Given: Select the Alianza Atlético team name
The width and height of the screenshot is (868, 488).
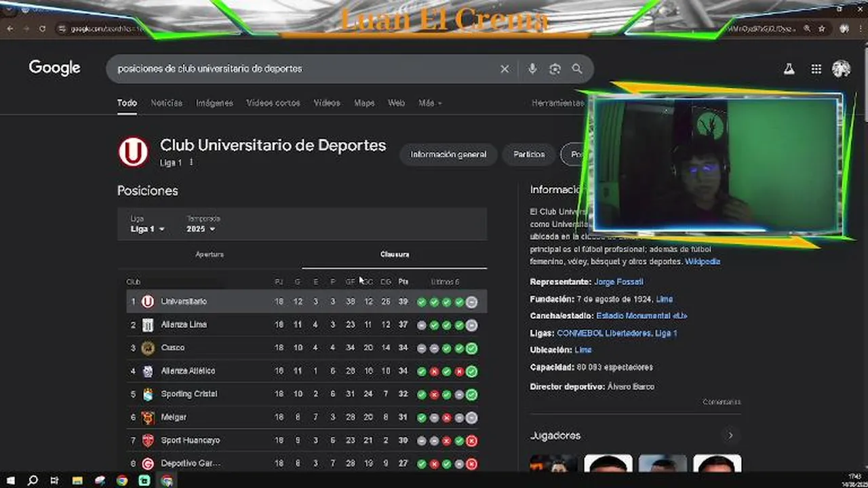Looking at the screenshot, I should pos(188,371).
